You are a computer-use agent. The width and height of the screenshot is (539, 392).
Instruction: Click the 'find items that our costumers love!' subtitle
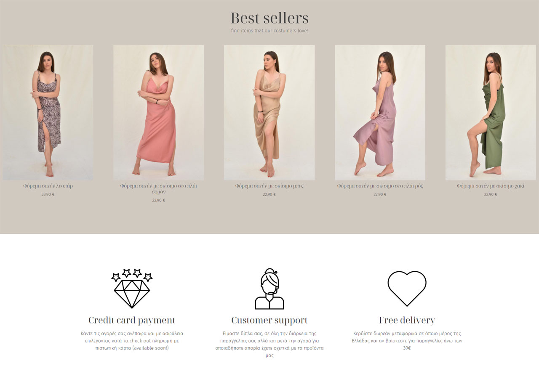(269, 31)
